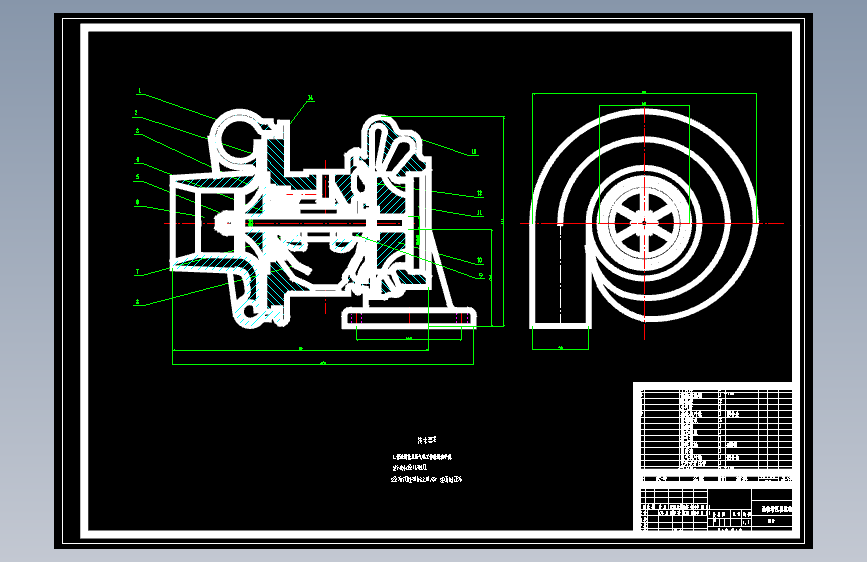Click the mounting base plate in section view
The width and height of the screenshot is (867, 562).
pyautogui.click(x=409, y=318)
